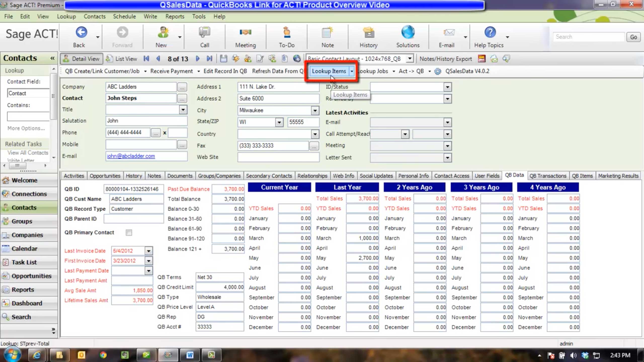The height and width of the screenshot is (362, 644).
Task: Open Groups in navigation sidebar
Action: 29,221
